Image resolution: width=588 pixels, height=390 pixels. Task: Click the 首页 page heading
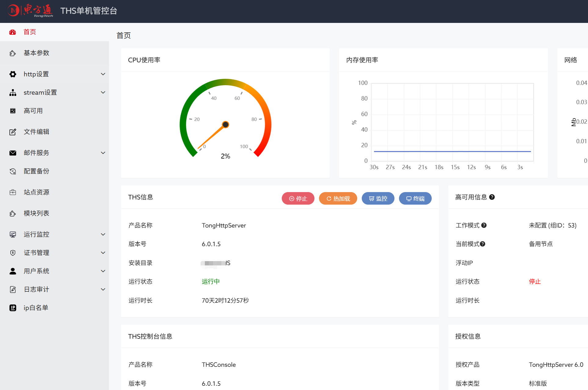coord(124,36)
